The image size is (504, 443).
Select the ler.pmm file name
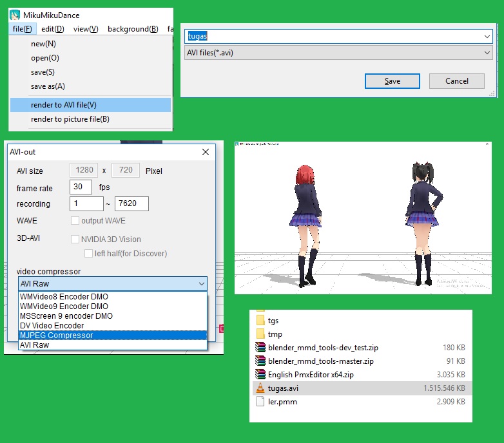[x=282, y=401]
